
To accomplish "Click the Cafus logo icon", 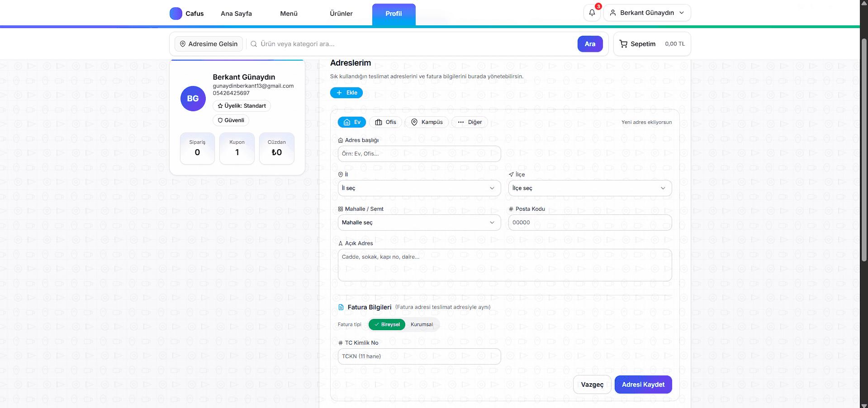I will pyautogui.click(x=176, y=14).
